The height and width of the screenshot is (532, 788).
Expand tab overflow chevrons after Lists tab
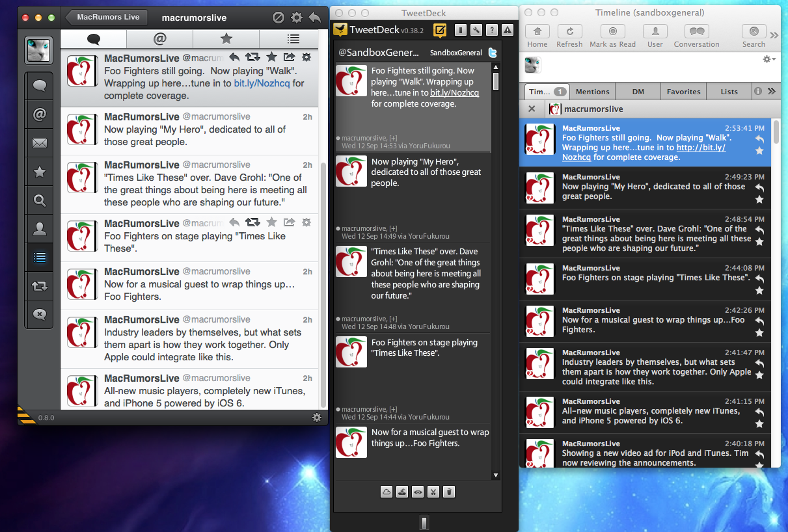(x=772, y=92)
